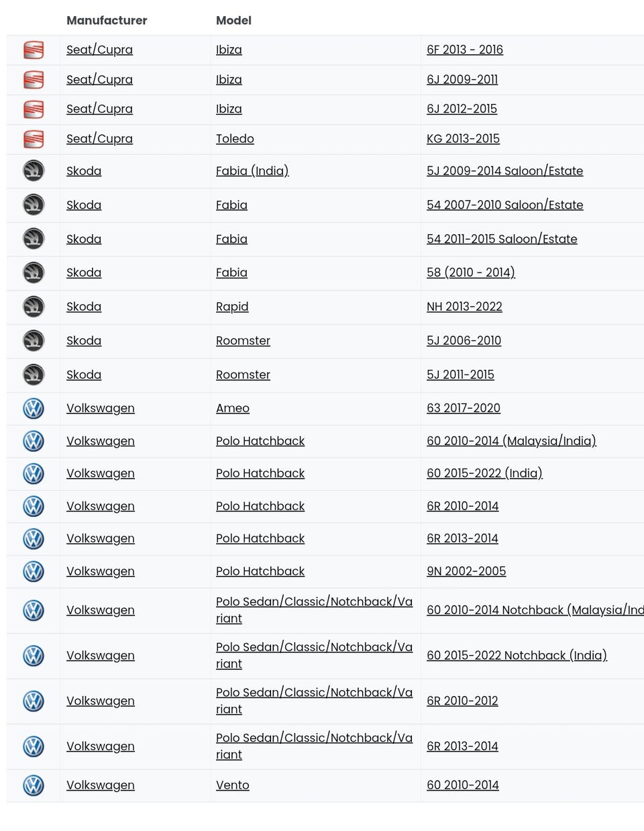
Task: Click the Skoda logo in the Rapid row
Action: (x=34, y=307)
